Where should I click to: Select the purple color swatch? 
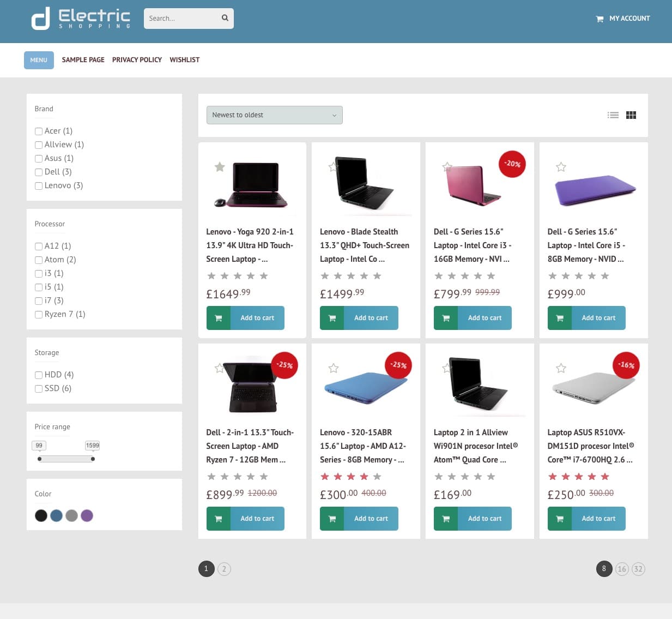[87, 515]
